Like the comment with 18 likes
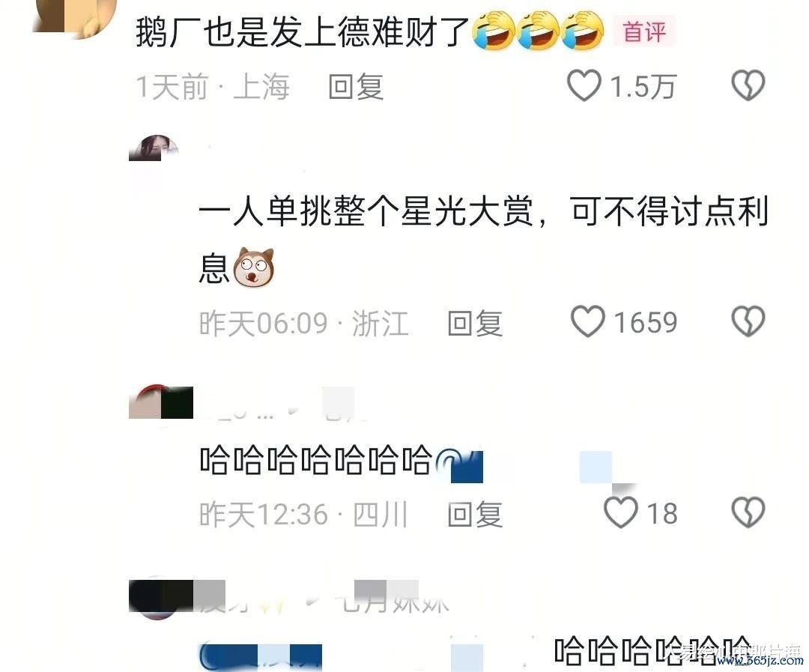The height and width of the screenshot is (672, 809). (621, 512)
